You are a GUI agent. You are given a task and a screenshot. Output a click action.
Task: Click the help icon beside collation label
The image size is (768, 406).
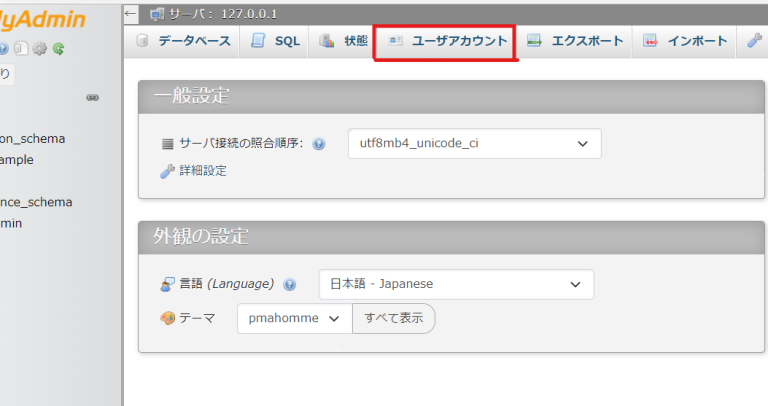tap(319, 144)
